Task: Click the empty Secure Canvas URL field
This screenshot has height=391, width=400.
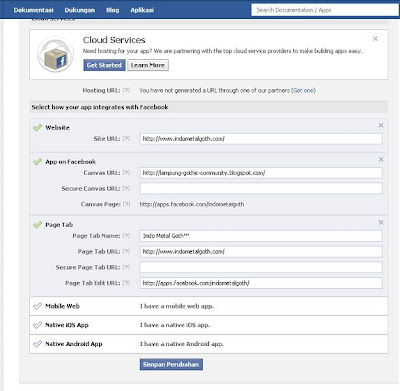Action: click(261, 188)
